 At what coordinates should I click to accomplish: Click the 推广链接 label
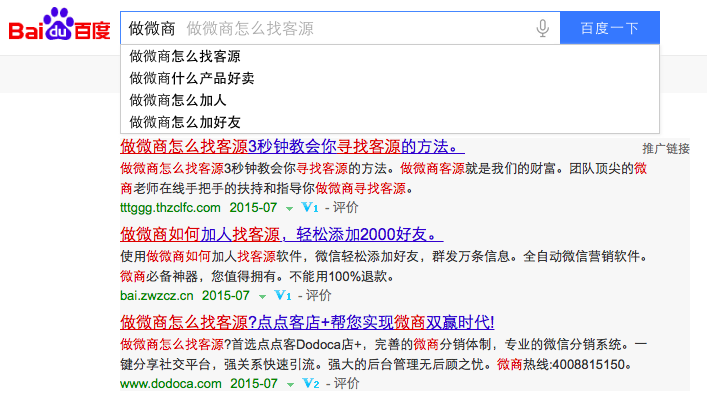click(x=665, y=148)
